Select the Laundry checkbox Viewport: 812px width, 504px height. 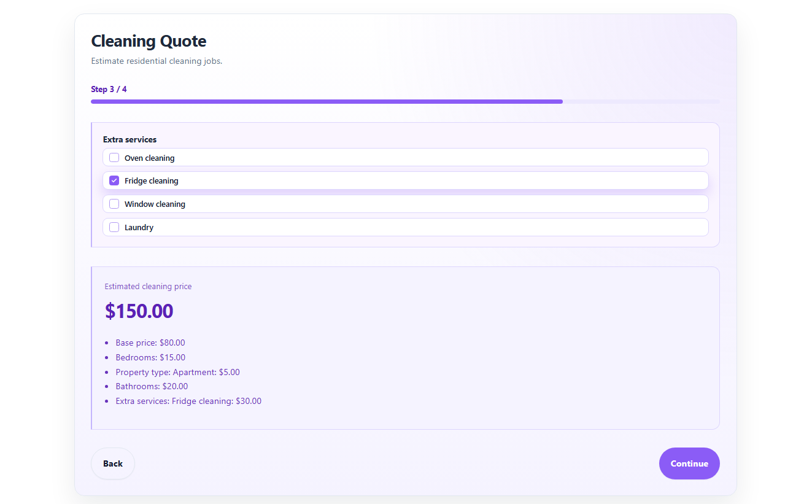point(114,227)
